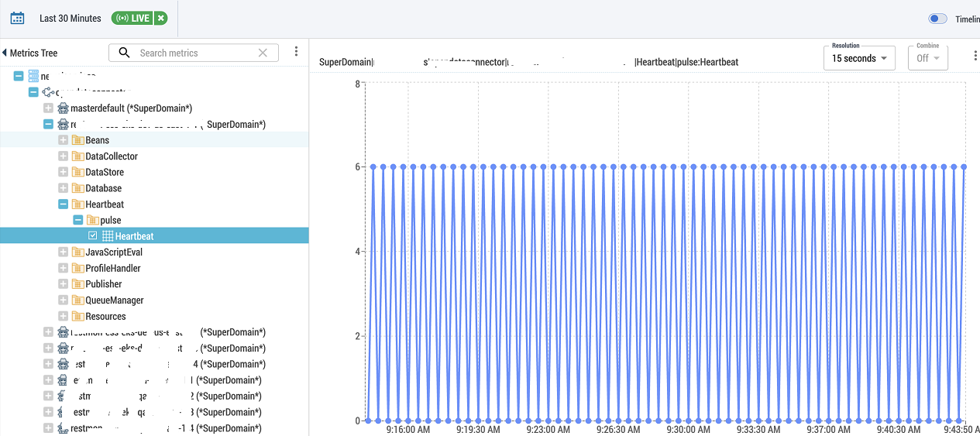
Task: Click the masterdefault agent icon
Action: (x=63, y=108)
